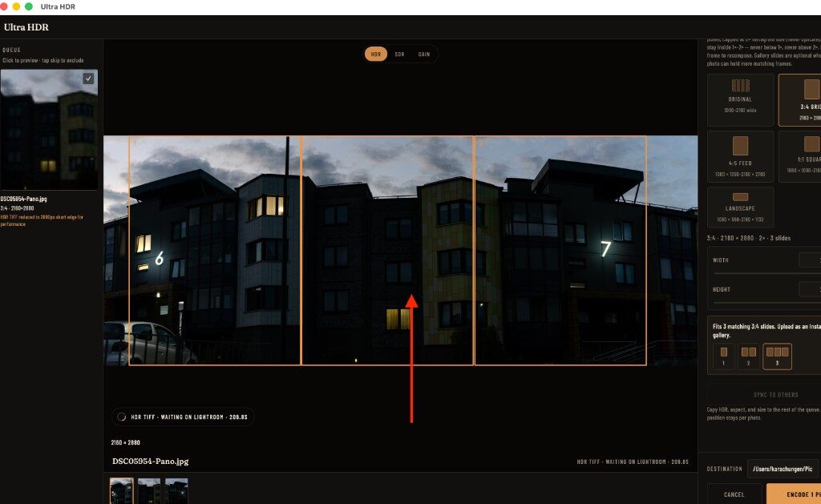Select the Original aspect preset card
Screen dimensions: 821x504
click(740, 99)
